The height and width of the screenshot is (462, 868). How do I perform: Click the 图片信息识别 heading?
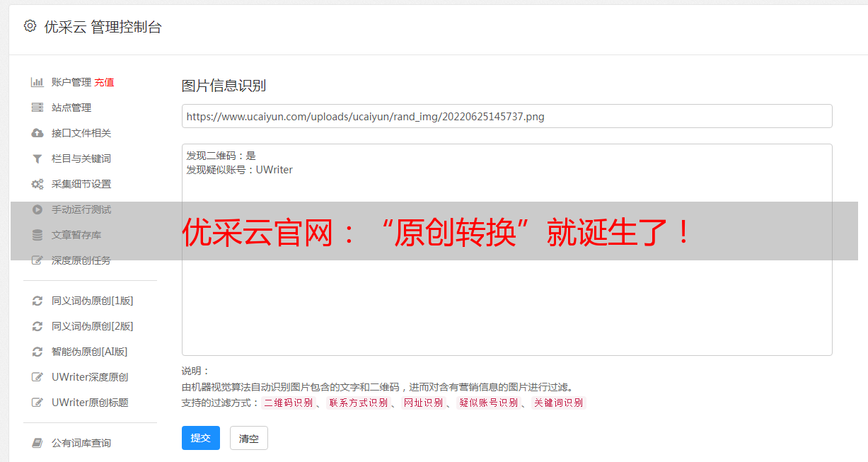coord(224,86)
